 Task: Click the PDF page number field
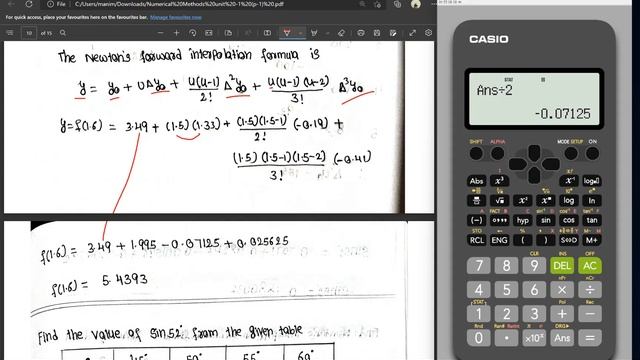[29, 33]
